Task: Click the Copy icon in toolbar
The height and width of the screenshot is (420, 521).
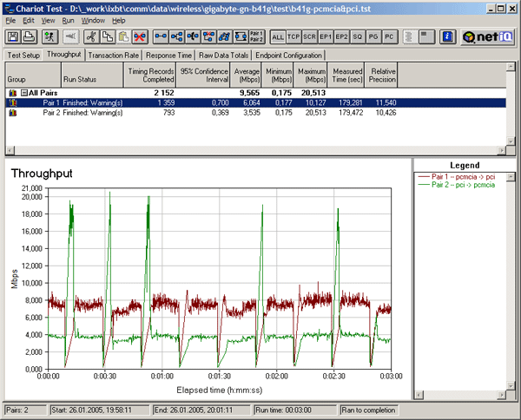Action: tap(108, 37)
